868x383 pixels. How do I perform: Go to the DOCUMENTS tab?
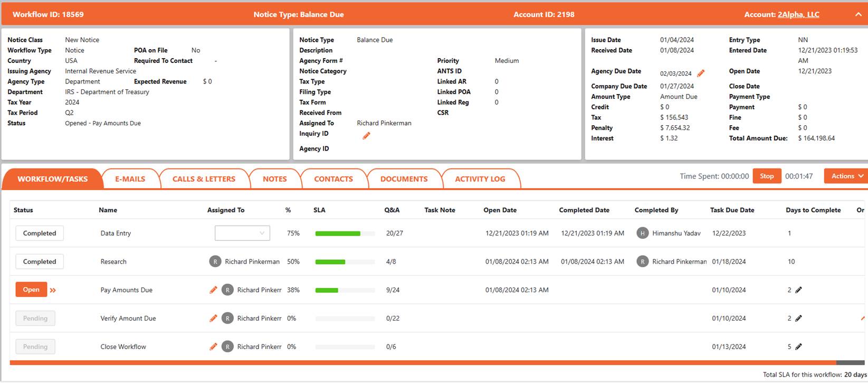(x=404, y=179)
